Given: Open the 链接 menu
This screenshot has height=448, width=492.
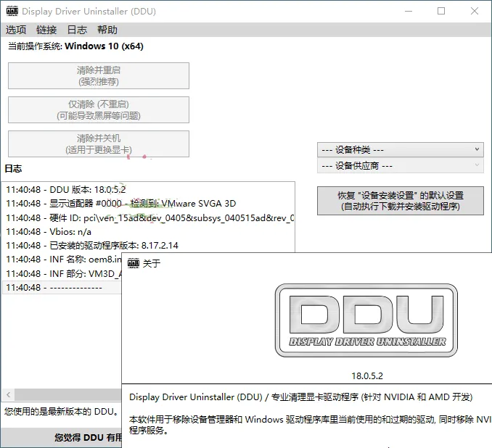Looking at the screenshot, I should tap(46, 30).
